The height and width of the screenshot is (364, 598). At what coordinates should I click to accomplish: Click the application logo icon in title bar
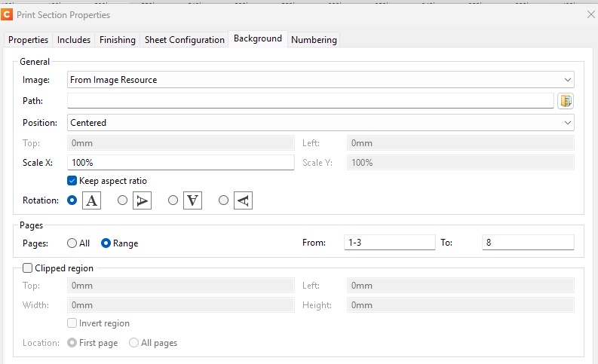click(7, 14)
